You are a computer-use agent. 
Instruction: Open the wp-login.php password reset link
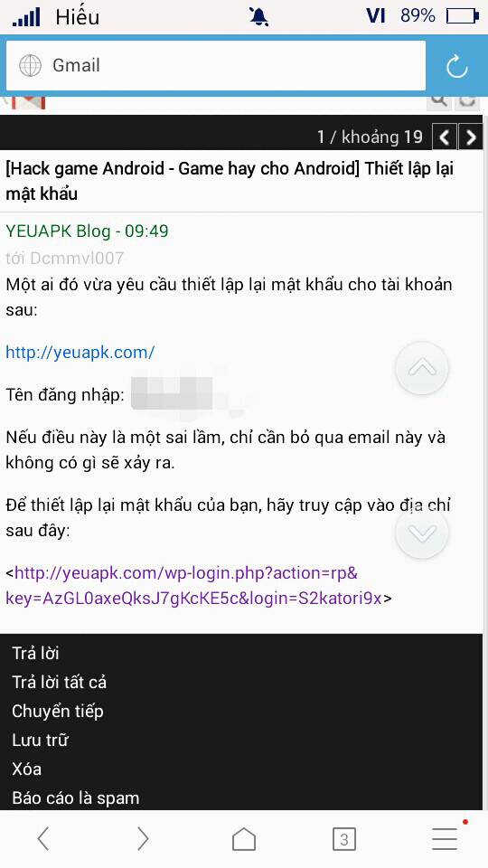[193, 585]
